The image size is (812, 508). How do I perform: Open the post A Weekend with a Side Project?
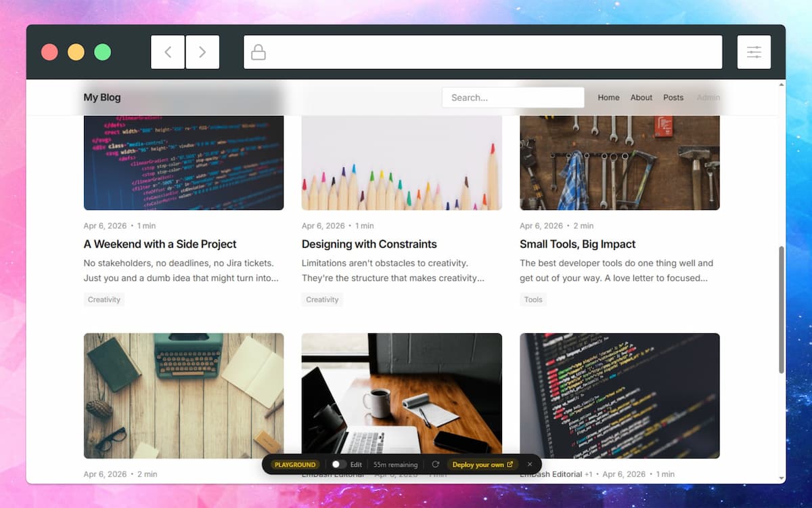tap(160, 244)
